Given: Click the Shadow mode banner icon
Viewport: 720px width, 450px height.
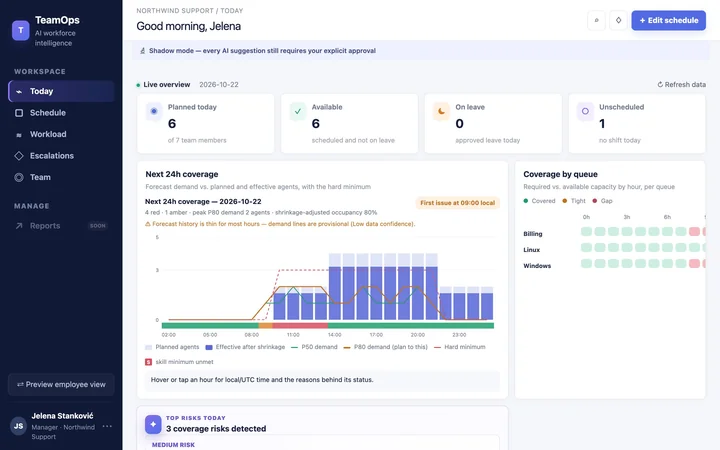Looking at the screenshot, I should [142, 51].
